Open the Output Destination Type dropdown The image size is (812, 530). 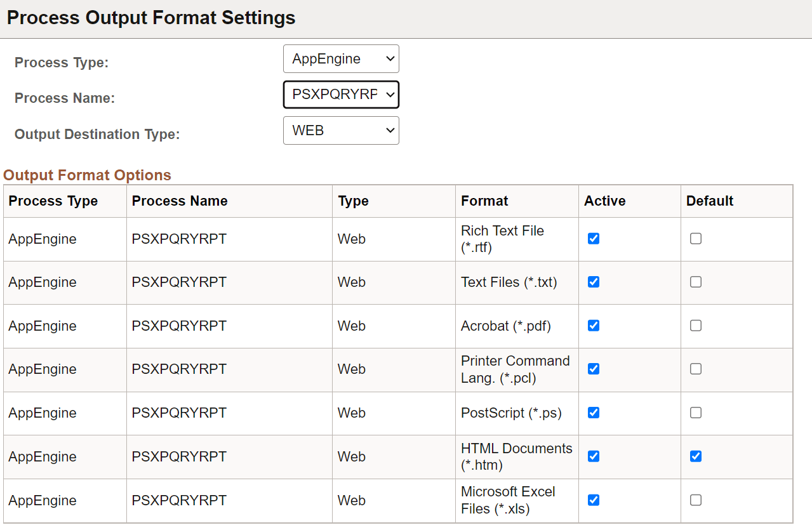pyautogui.click(x=341, y=130)
